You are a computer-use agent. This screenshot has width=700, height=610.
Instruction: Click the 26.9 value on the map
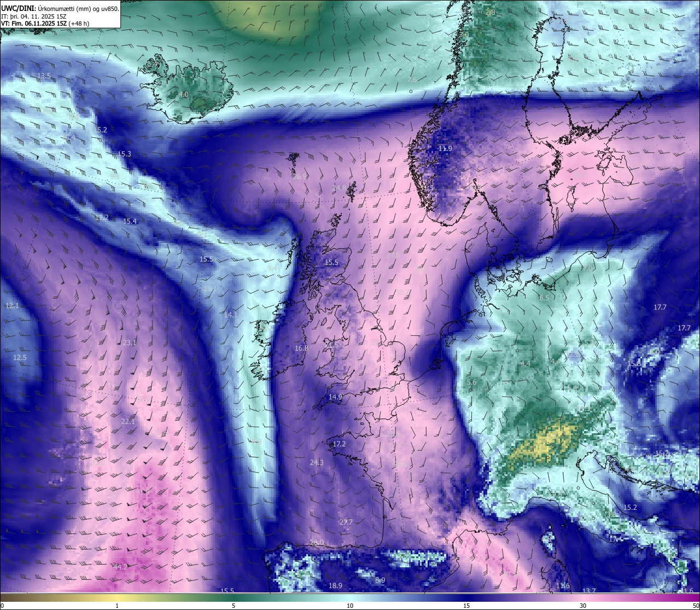point(300,176)
